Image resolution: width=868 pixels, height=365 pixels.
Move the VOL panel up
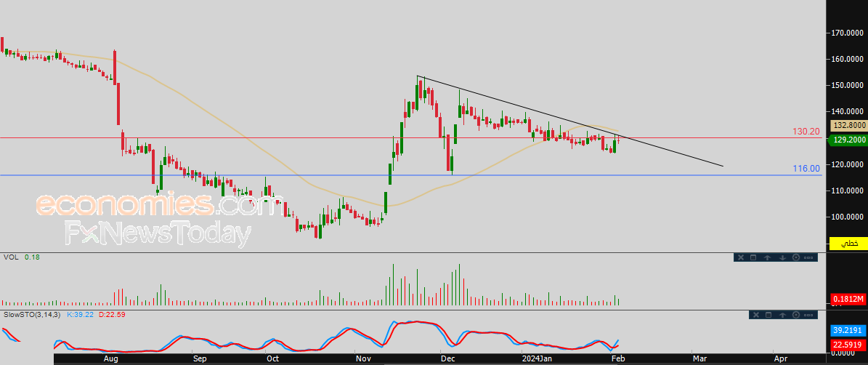767,257
